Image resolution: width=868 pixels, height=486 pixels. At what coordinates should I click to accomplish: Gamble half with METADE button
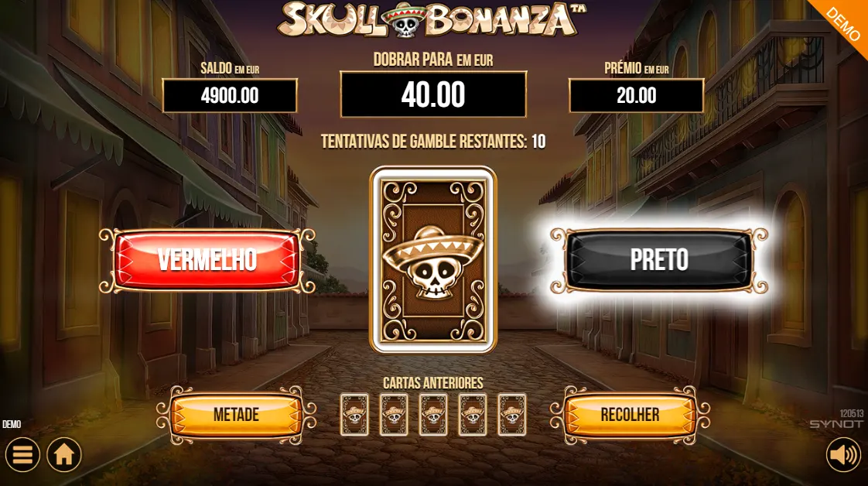(237, 415)
